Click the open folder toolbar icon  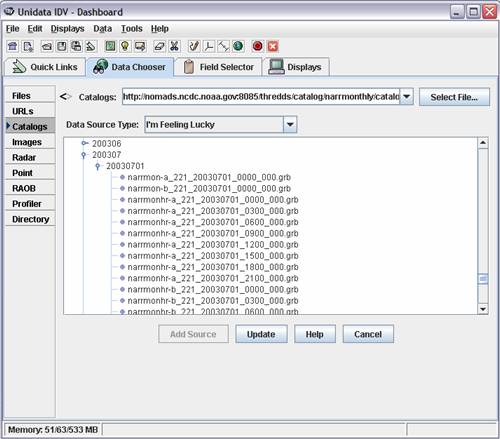pos(47,46)
